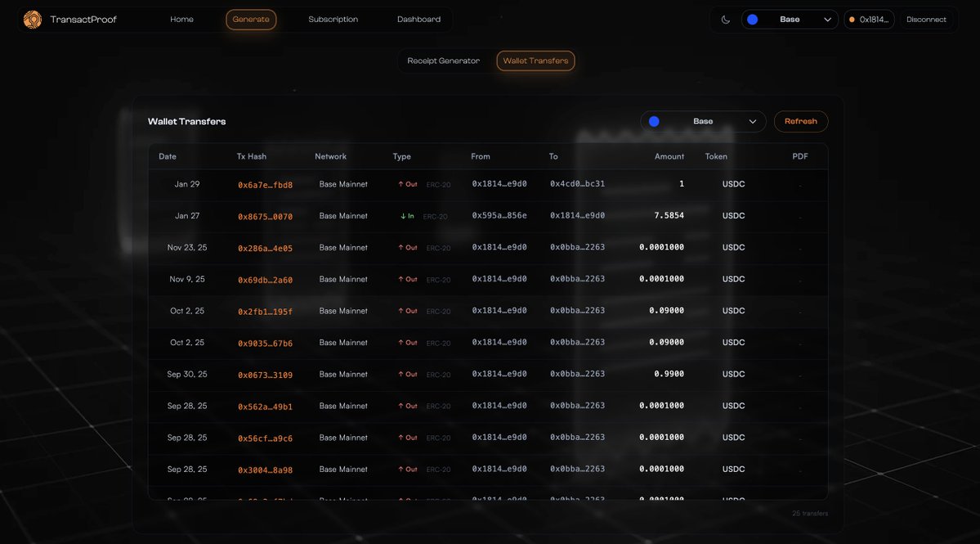Click the 0x1814 wallet address chip
This screenshot has height=544, width=980.
869,20
